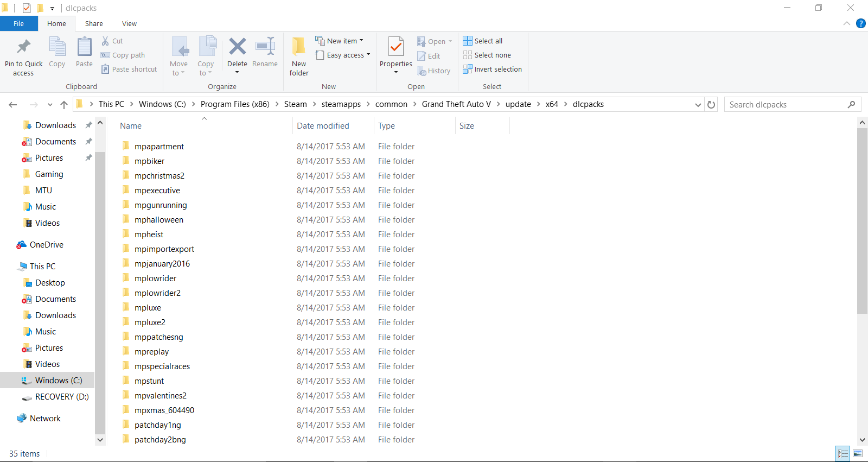
Task: Select Desktop under This PC
Action: pos(50,282)
